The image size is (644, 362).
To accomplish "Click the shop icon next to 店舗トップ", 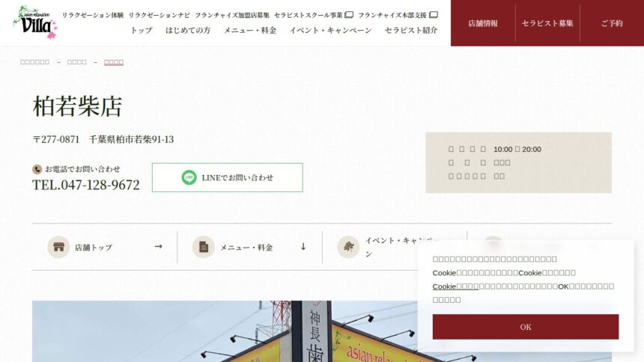I will (x=58, y=247).
